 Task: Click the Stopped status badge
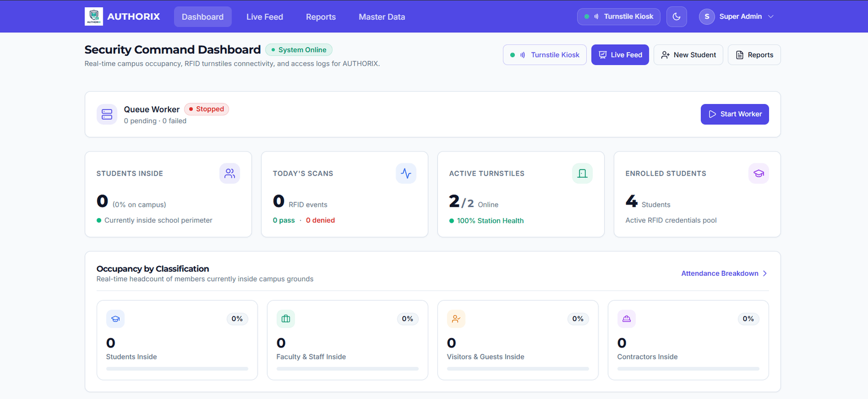click(206, 109)
